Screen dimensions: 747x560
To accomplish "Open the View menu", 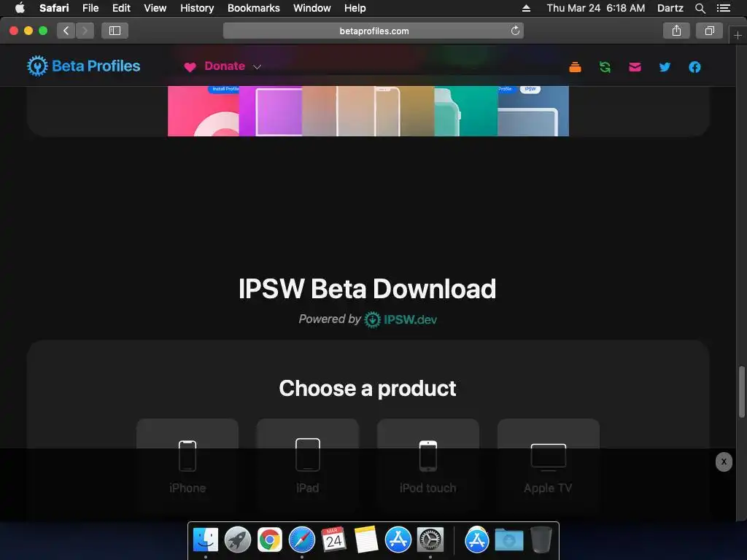I will [x=155, y=8].
